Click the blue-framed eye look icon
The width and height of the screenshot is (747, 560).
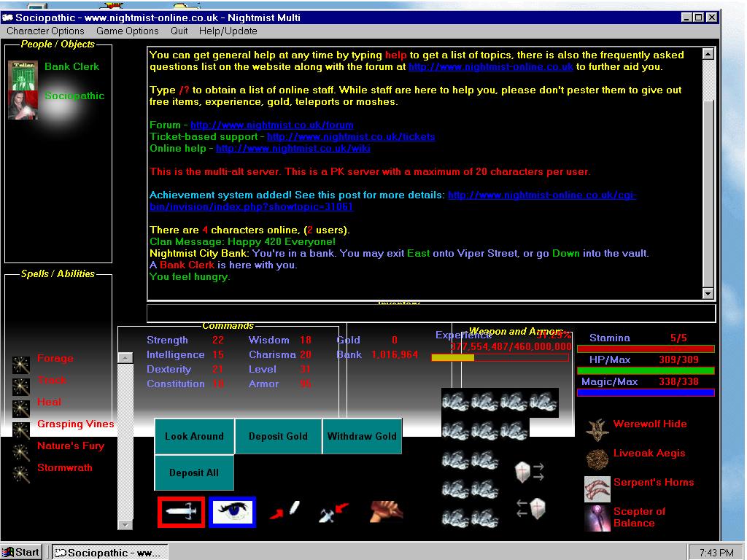[x=232, y=512]
